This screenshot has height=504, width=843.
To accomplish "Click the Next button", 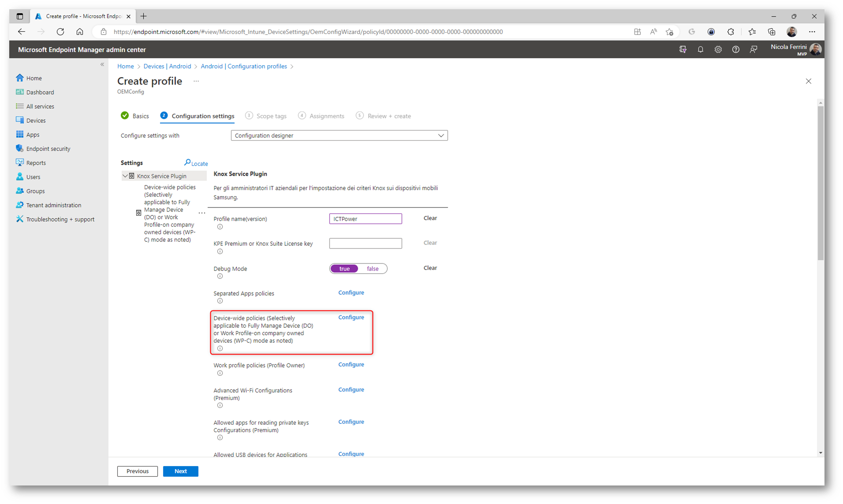I will pos(181,471).
